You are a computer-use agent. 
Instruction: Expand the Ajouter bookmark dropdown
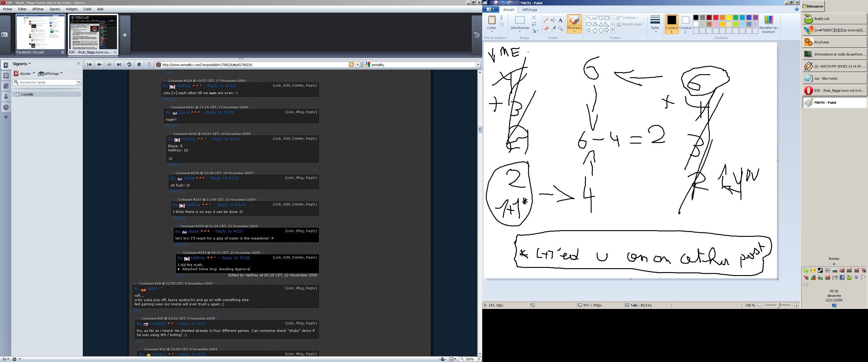coord(34,74)
